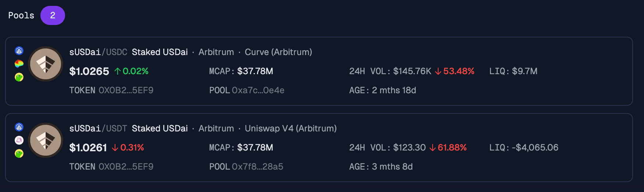644x192 pixels.
Task: Click the green gecko icon in sUSDai/USDT pool
Action: pyautogui.click(x=19, y=153)
